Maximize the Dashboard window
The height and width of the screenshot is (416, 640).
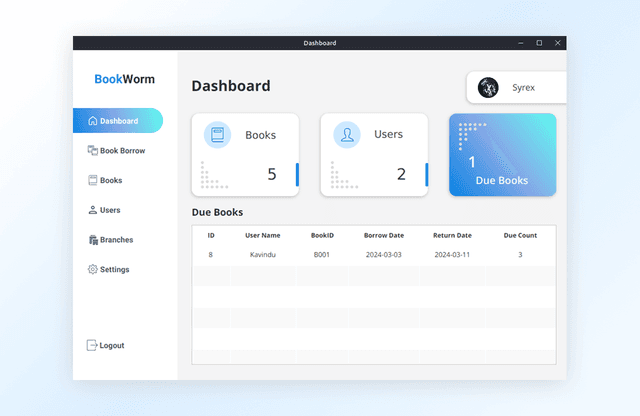click(539, 43)
